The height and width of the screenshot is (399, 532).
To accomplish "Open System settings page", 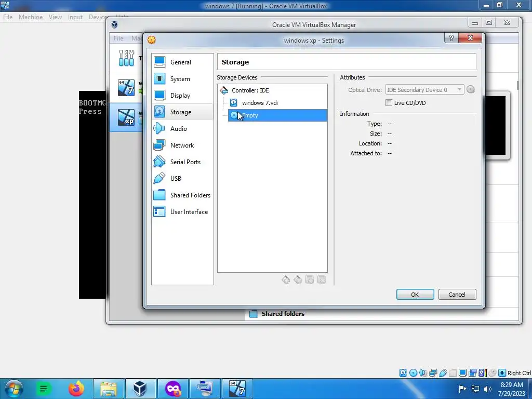I will click(182, 79).
